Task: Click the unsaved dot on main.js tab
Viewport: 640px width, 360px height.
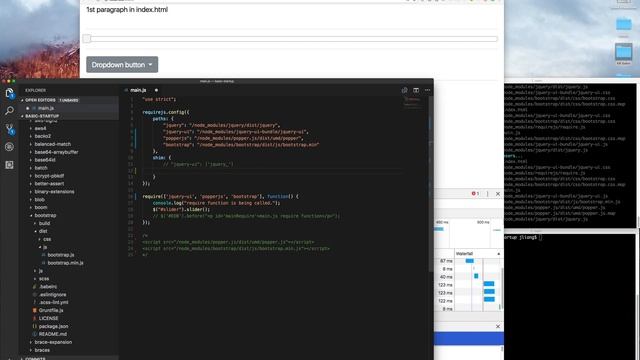Action: pos(156,90)
